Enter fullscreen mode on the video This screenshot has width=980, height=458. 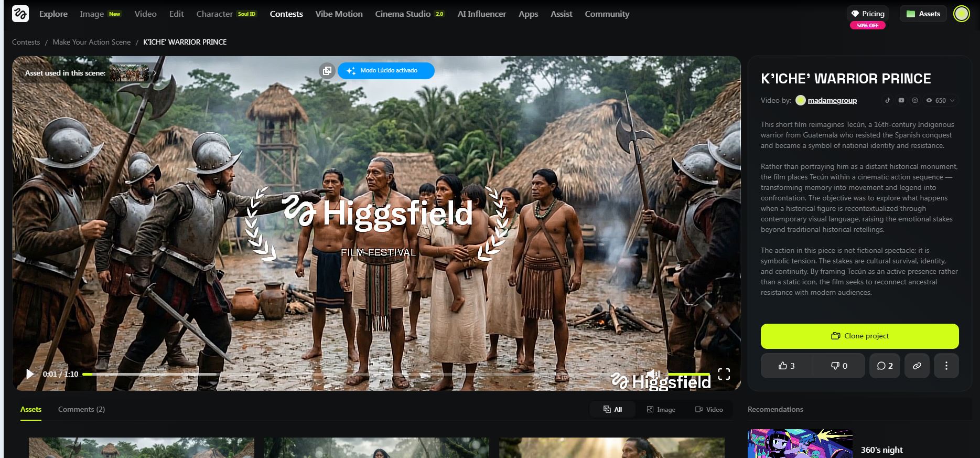click(x=724, y=374)
